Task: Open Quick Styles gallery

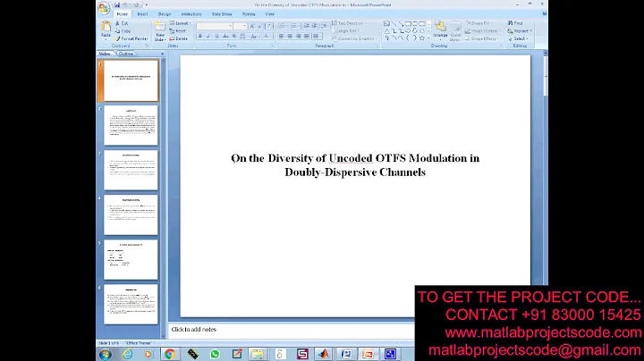Action: point(455,30)
